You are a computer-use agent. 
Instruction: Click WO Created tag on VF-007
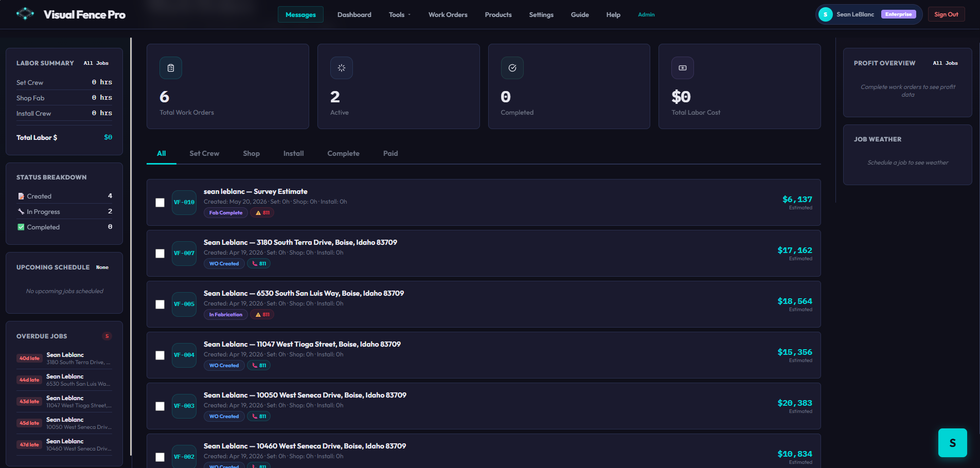pos(224,264)
